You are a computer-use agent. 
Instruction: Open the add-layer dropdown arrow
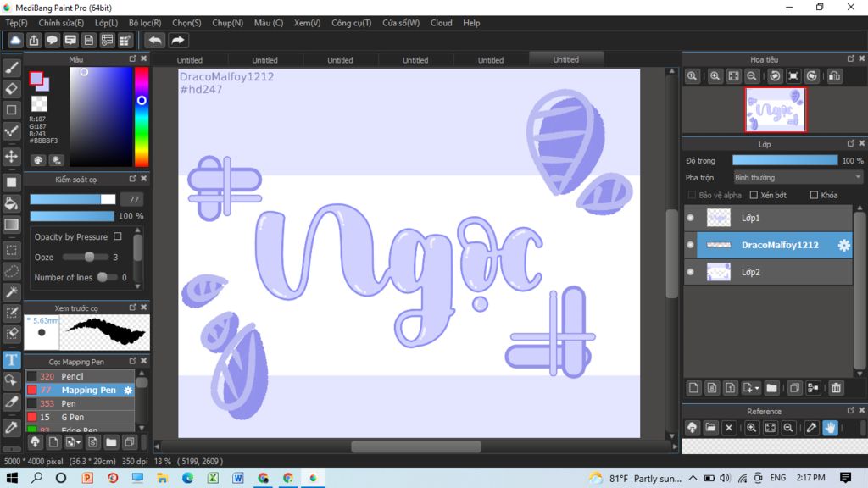pyautogui.click(x=756, y=388)
